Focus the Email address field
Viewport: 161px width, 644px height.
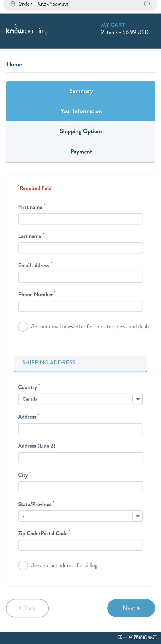(80, 277)
